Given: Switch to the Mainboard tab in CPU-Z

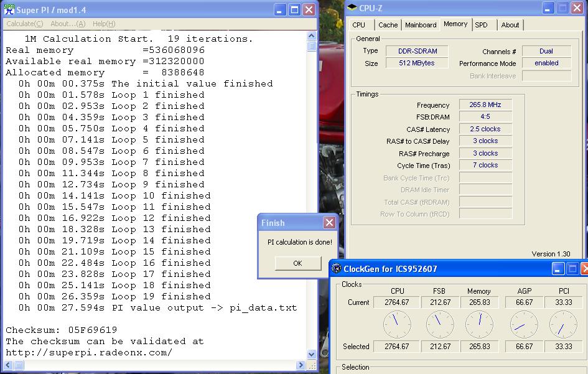Looking at the screenshot, I should 421,25.
